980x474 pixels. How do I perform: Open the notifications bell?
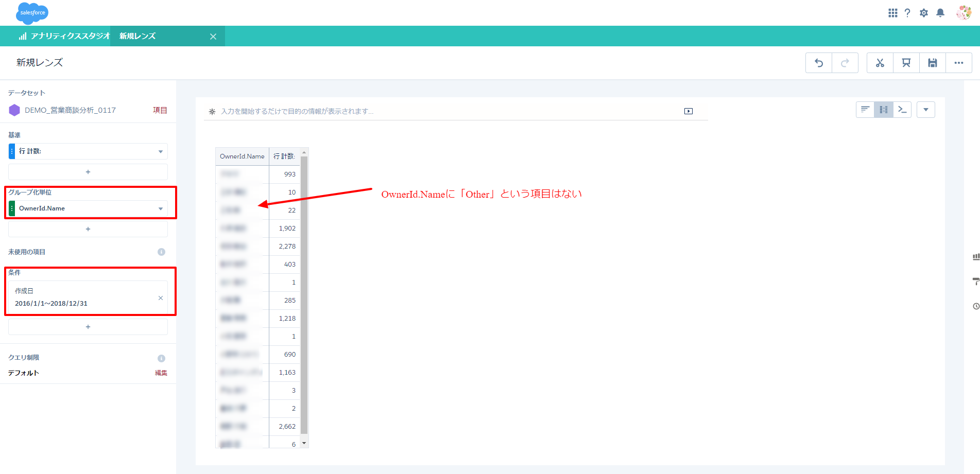pos(940,13)
